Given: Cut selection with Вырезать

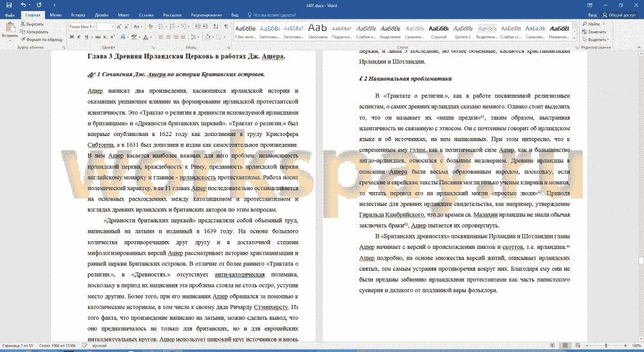Looking at the screenshot, I should 32,24.
